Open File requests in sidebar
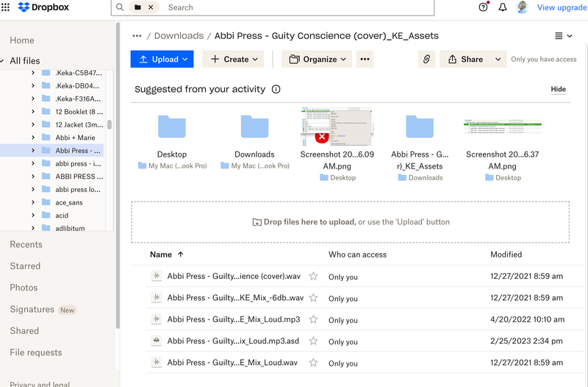Viewport: 588px width, 387px height. tap(35, 353)
